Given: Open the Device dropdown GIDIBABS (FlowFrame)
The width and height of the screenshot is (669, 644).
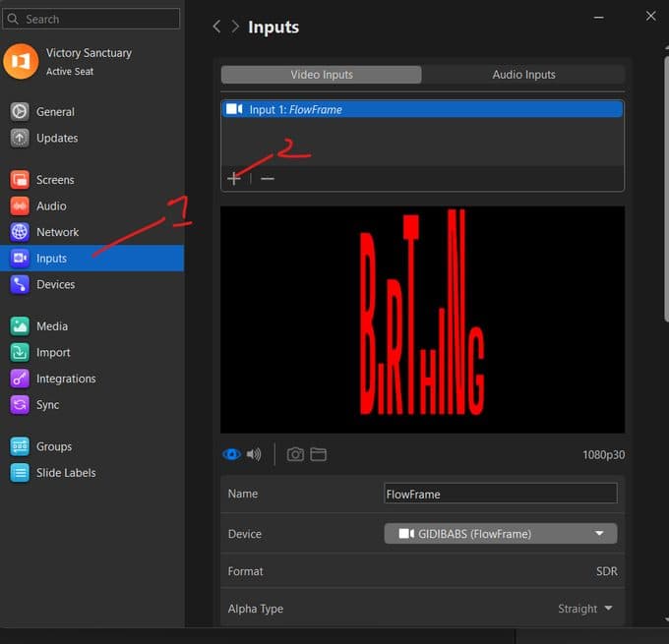Looking at the screenshot, I should pyautogui.click(x=501, y=534).
